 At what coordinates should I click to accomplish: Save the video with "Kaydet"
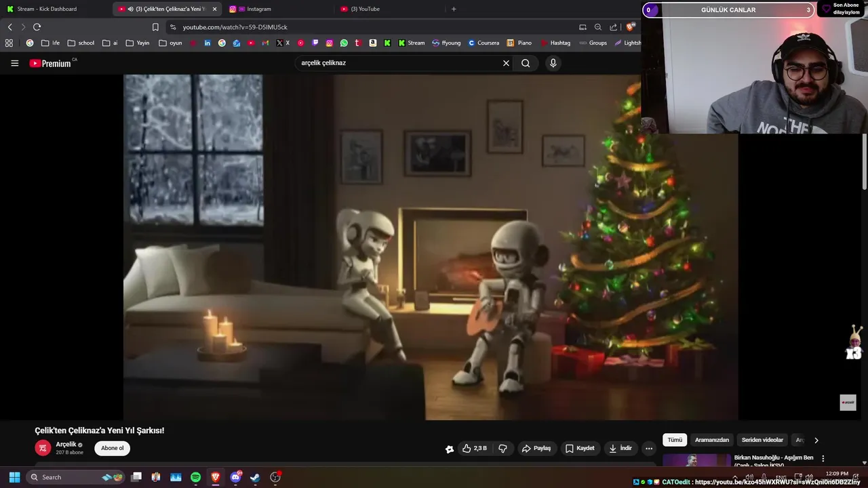(580, 448)
